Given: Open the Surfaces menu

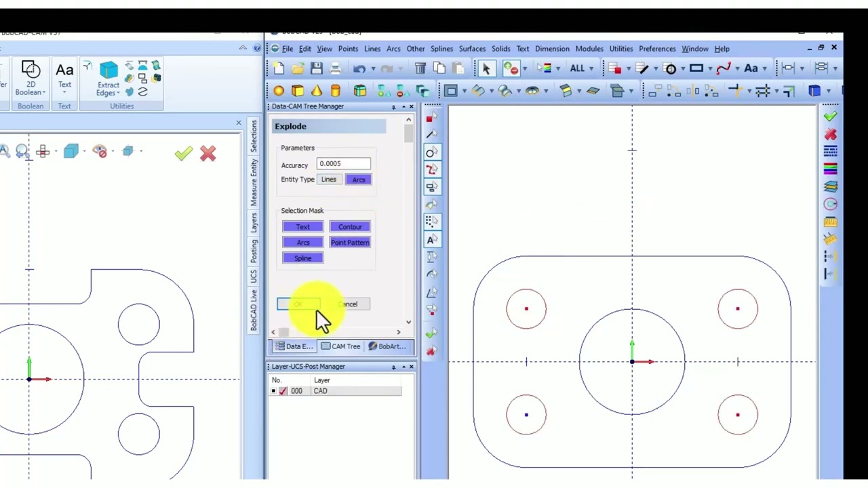Looking at the screenshot, I should pyautogui.click(x=472, y=49).
